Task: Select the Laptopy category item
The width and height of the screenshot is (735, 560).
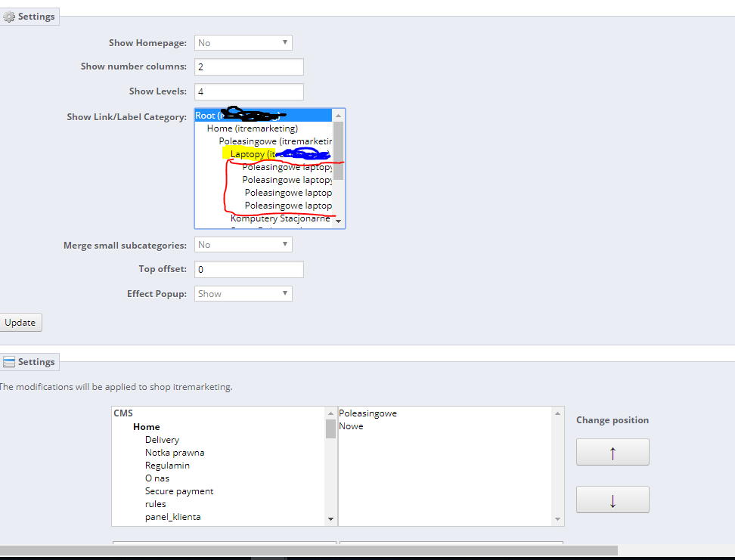Action: pos(263,154)
